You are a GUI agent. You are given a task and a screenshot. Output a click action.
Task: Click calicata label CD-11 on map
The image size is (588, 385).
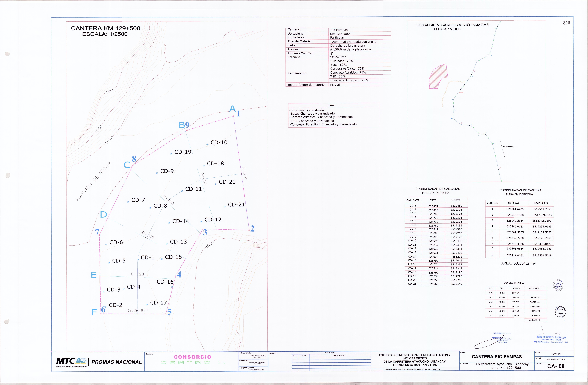[x=193, y=189]
